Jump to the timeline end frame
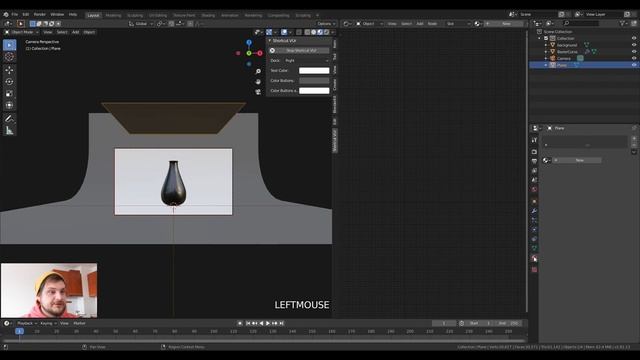 click(x=282, y=323)
